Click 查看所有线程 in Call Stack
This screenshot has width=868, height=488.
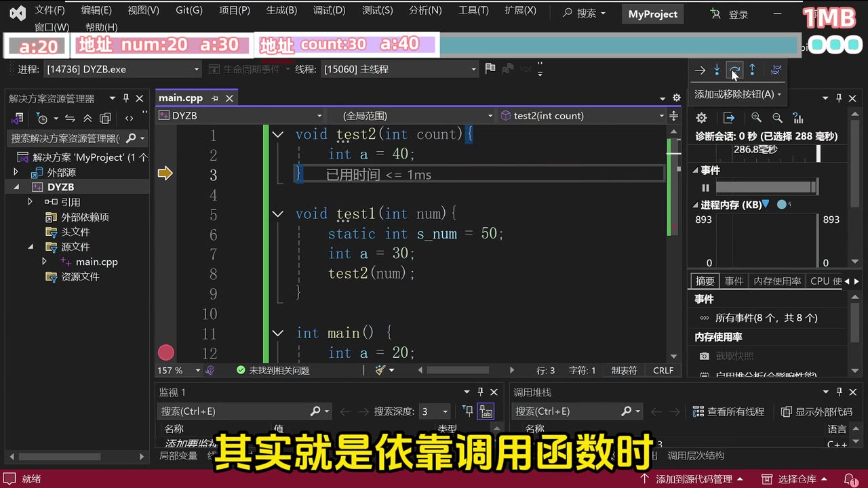(x=729, y=411)
